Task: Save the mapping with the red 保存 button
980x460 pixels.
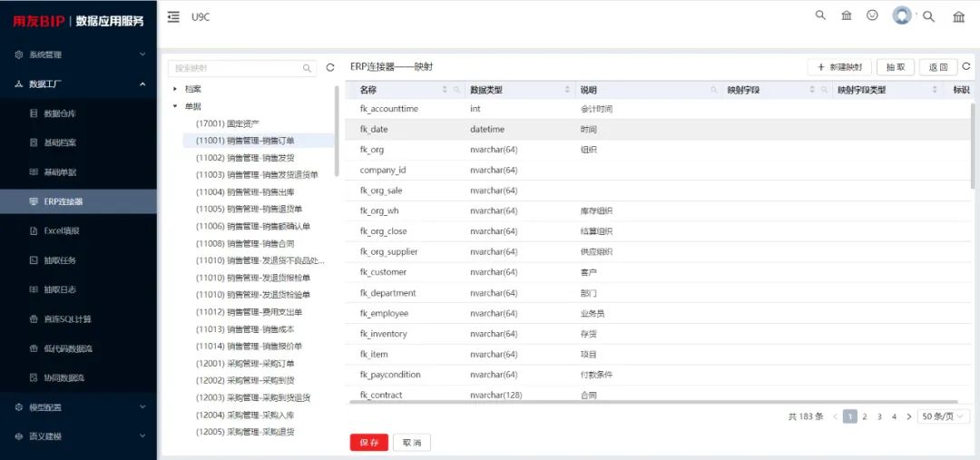Action: (368, 443)
